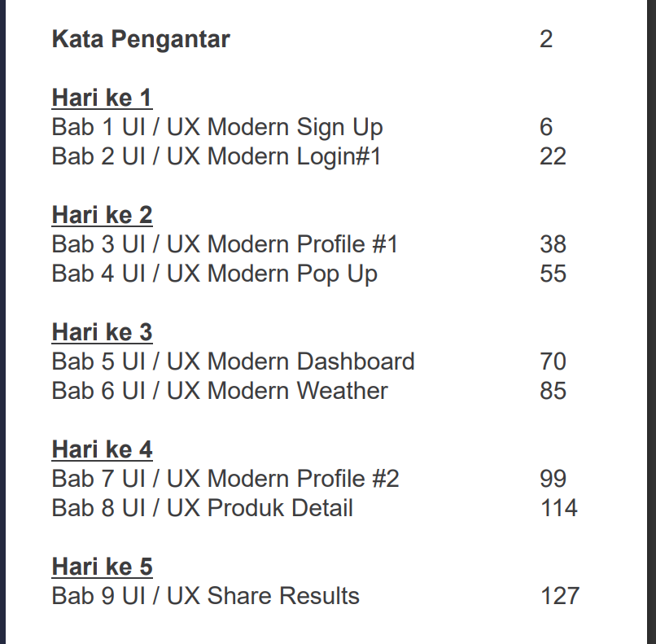The height and width of the screenshot is (644, 656).
Task: Open Bab 4 Modern Pop Up
Action: [215, 274]
